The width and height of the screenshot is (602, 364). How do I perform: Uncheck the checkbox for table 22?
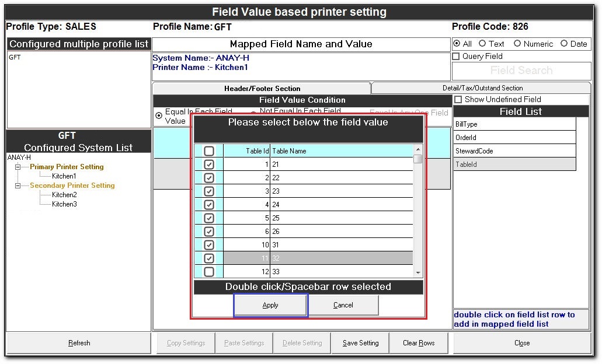tap(209, 178)
